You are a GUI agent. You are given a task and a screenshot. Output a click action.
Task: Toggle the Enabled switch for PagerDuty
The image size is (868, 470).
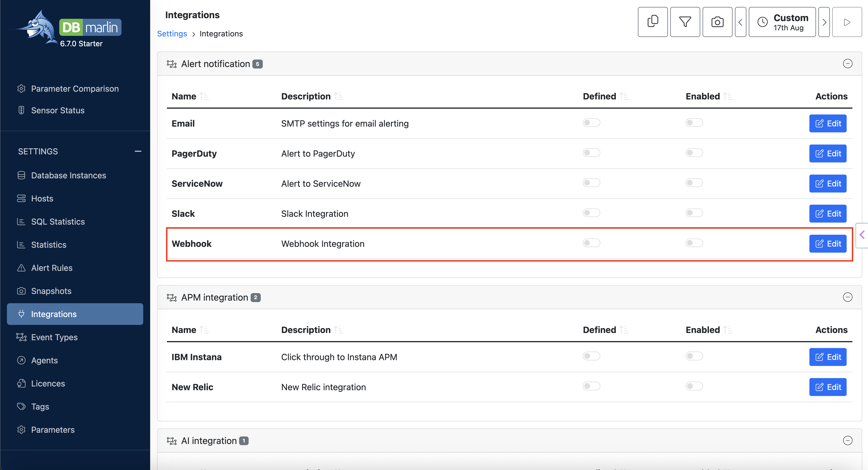pos(694,153)
